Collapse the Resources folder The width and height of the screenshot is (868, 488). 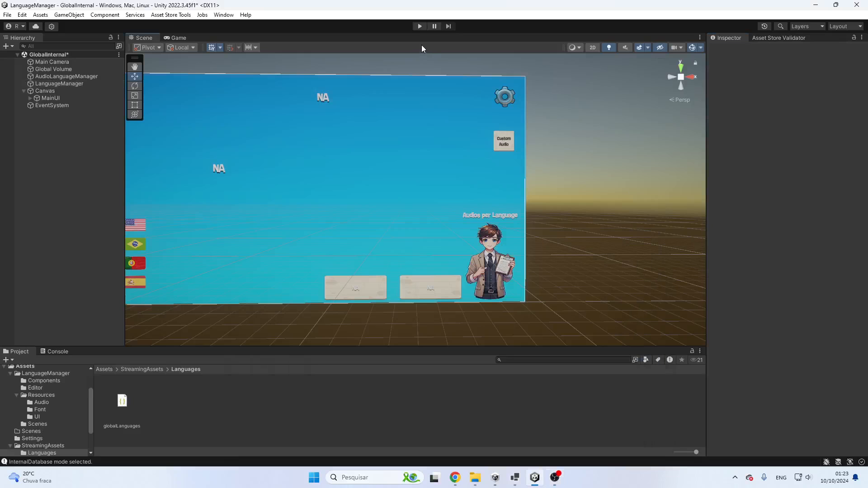[x=17, y=395]
